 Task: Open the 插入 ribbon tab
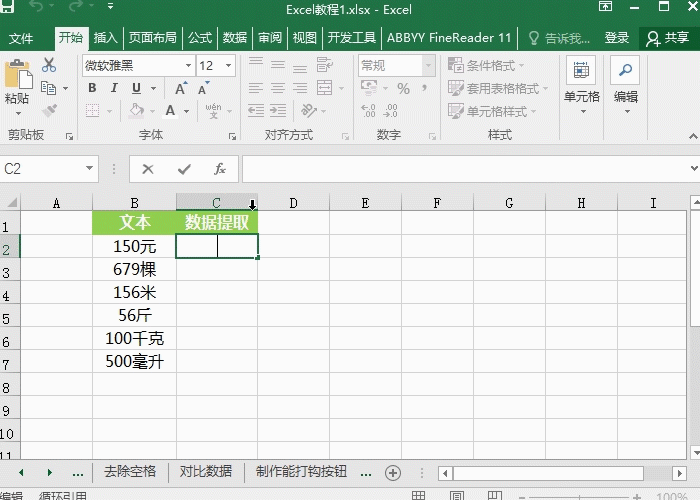click(105, 38)
